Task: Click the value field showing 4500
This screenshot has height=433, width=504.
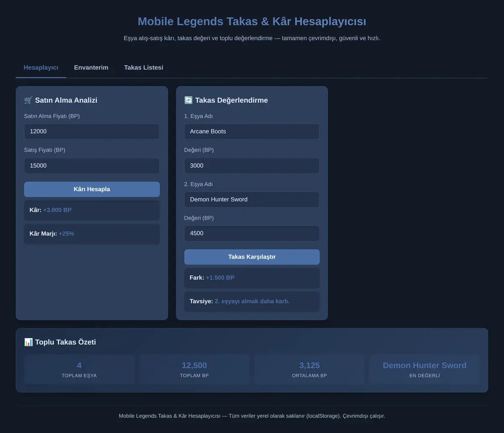Action: pos(252,233)
